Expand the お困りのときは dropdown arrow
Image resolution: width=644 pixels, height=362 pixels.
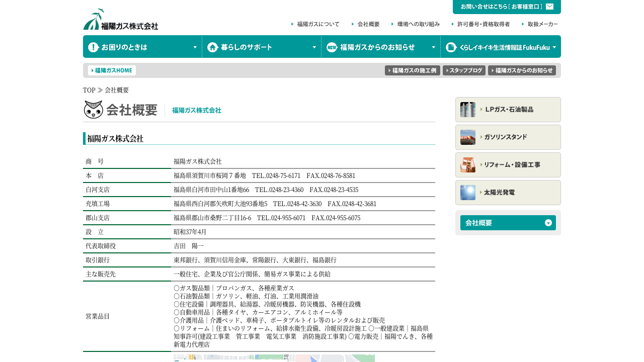click(195, 47)
